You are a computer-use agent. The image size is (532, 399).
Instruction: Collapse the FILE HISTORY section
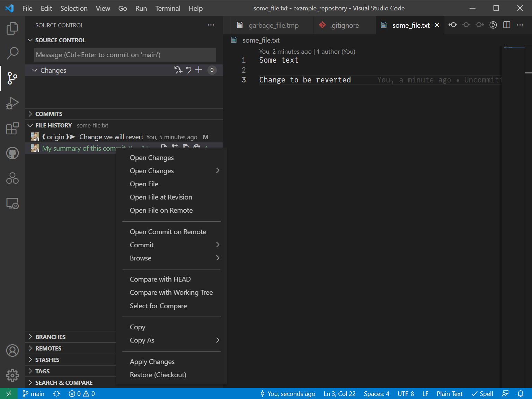(x=53, y=125)
